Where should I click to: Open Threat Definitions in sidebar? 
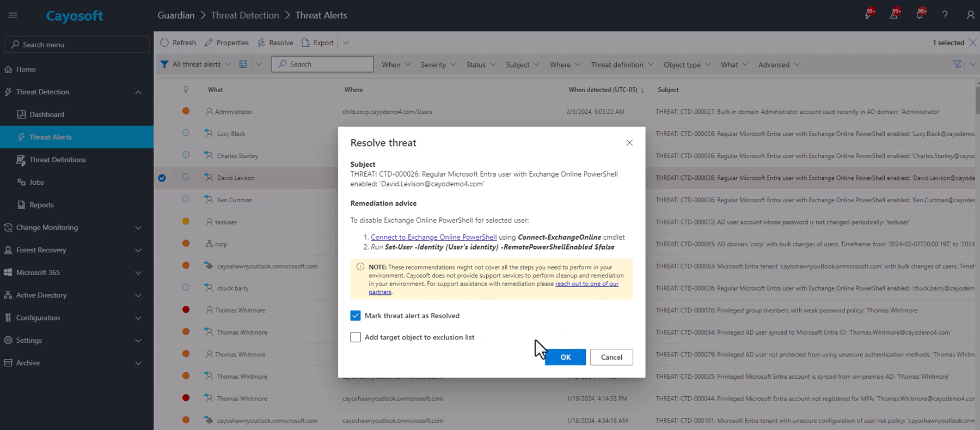tap(58, 160)
